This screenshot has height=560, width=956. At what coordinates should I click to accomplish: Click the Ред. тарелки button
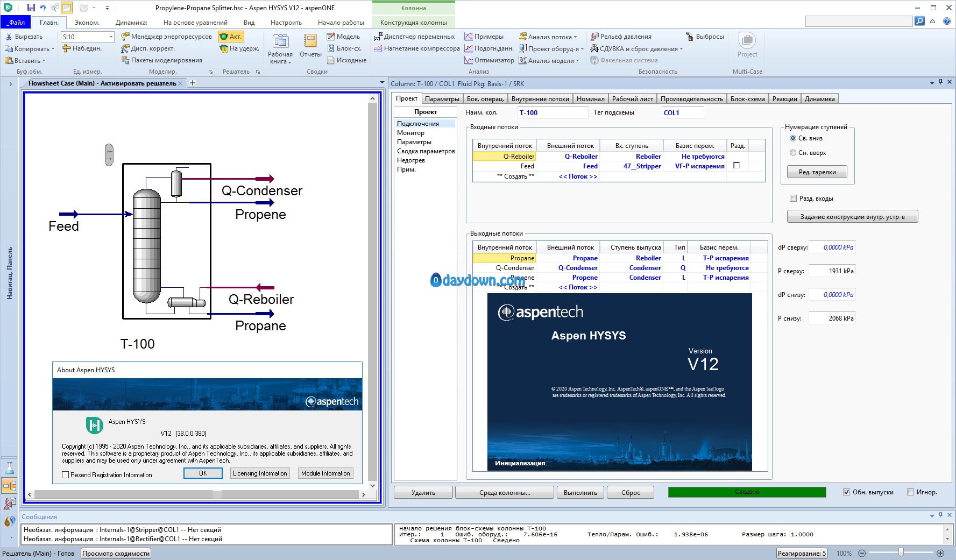click(817, 172)
